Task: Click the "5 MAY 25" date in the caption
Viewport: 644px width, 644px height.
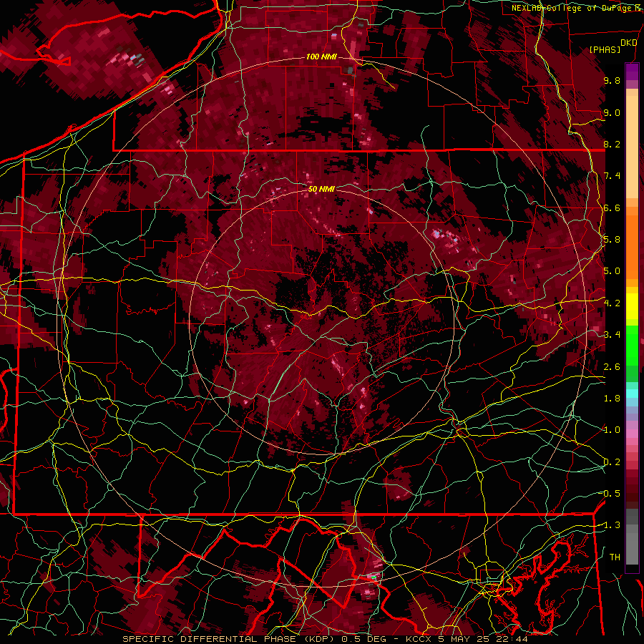Action: coord(465,639)
